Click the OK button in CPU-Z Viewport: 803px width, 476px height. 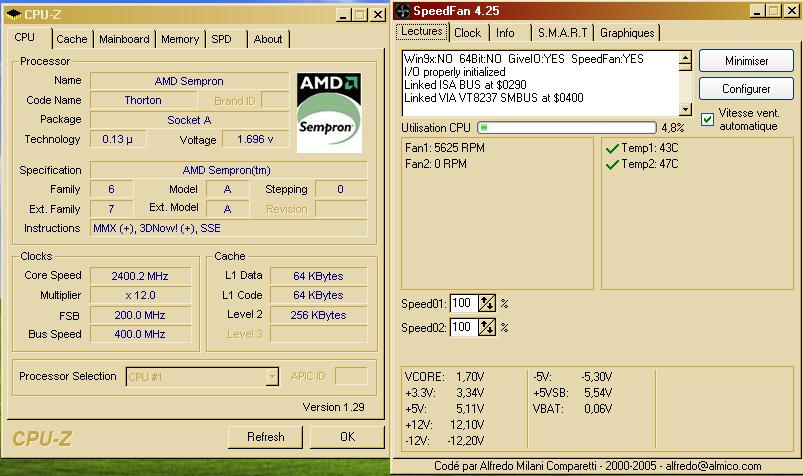coord(347,437)
